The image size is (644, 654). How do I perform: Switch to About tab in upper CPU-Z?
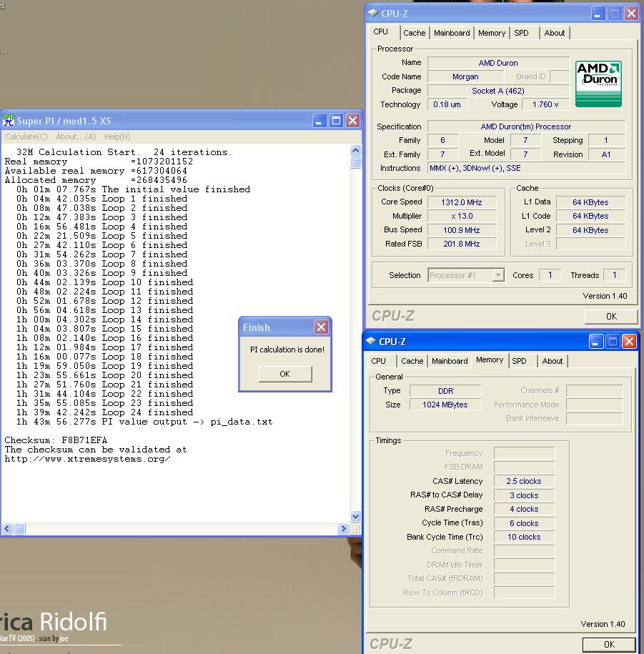555,33
